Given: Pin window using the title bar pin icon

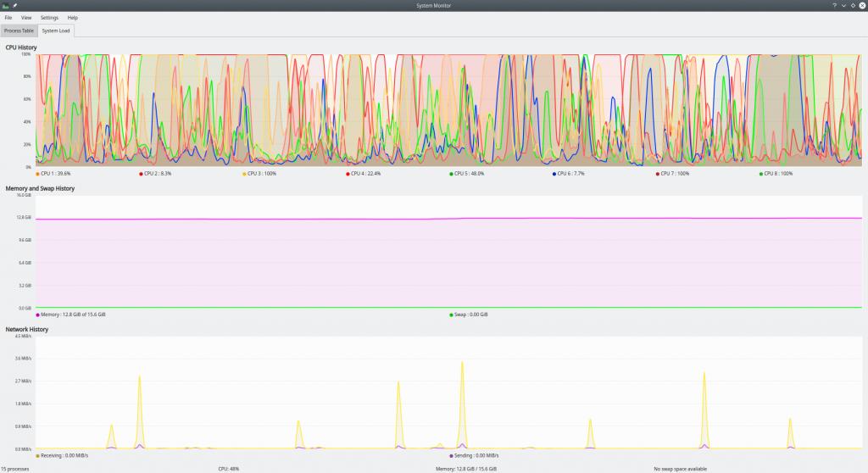Looking at the screenshot, I should click(x=14, y=5).
